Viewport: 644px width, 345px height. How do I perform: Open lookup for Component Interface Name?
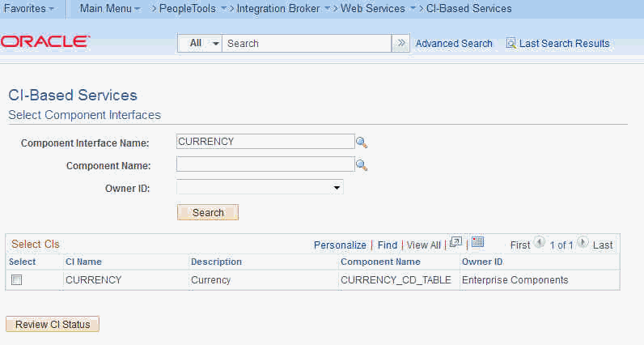pyautogui.click(x=362, y=143)
